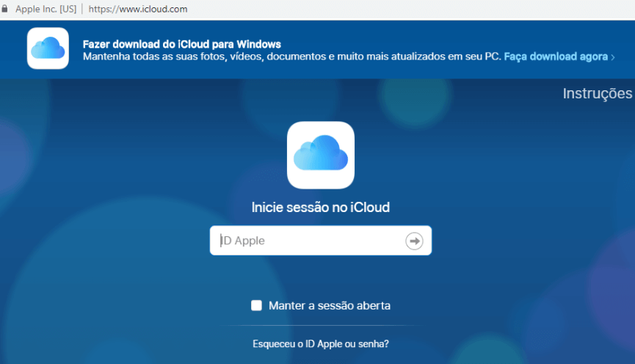The height and width of the screenshot is (364, 635).
Task: Enable Manter a sessão aberta checkbox
Action: [x=256, y=305]
